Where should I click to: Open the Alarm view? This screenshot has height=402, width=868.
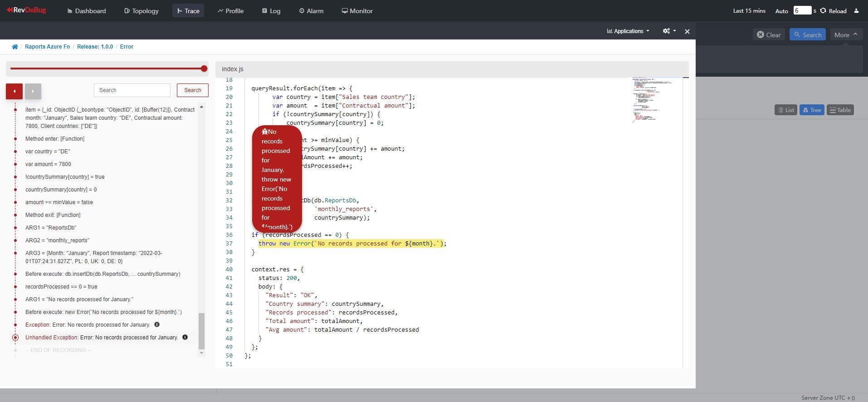(x=311, y=11)
